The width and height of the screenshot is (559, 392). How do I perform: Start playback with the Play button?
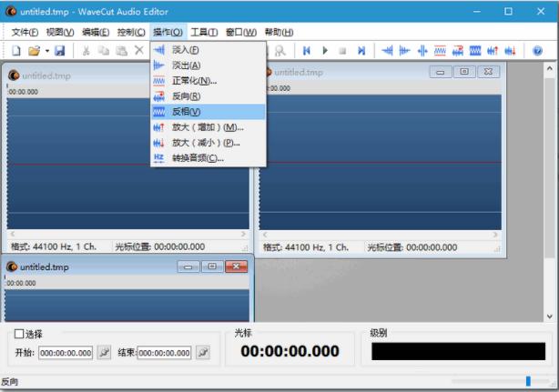pos(325,51)
